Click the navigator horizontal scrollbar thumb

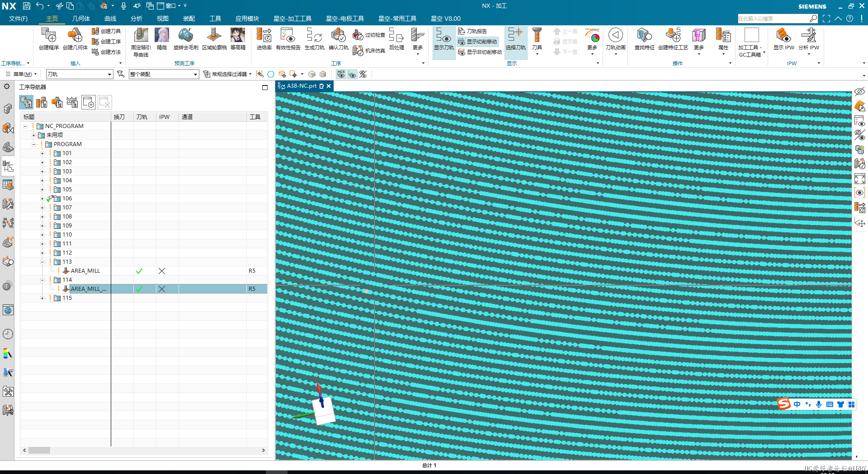pos(39,450)
